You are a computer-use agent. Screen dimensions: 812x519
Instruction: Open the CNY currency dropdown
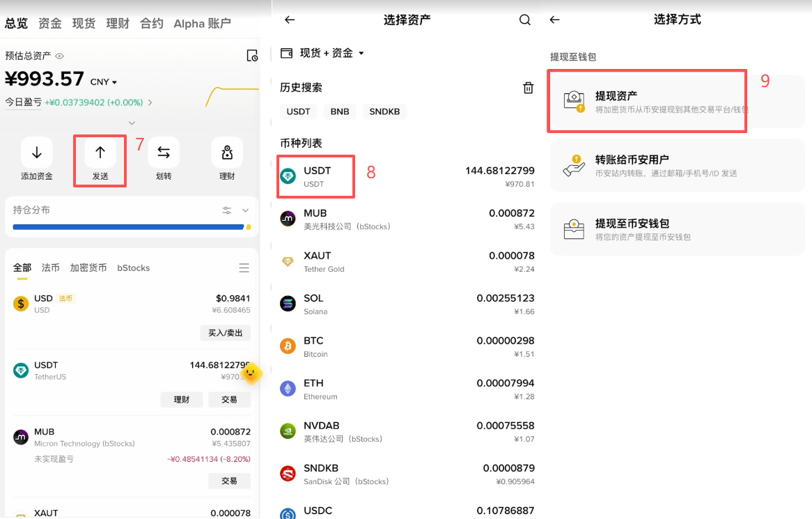tap(104, 82)
